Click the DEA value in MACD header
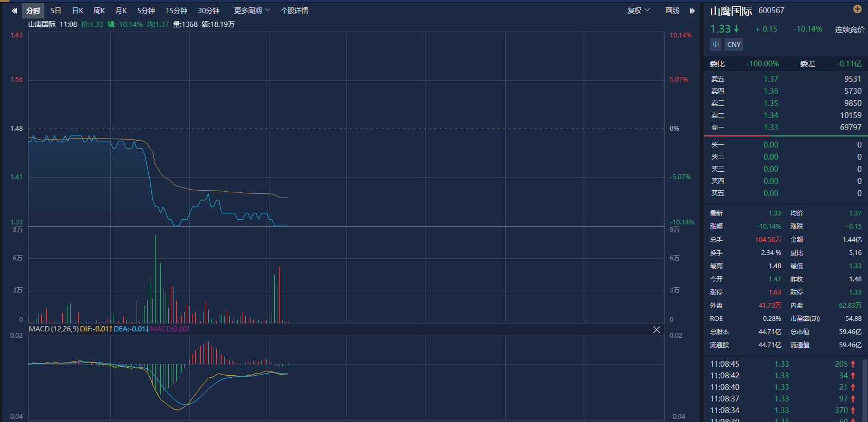 (131, 329)
